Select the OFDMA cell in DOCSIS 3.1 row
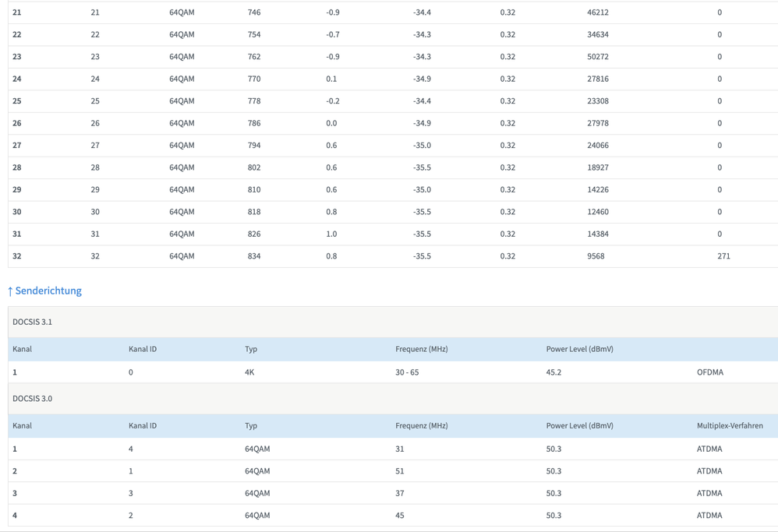 (x=710, y=372)
